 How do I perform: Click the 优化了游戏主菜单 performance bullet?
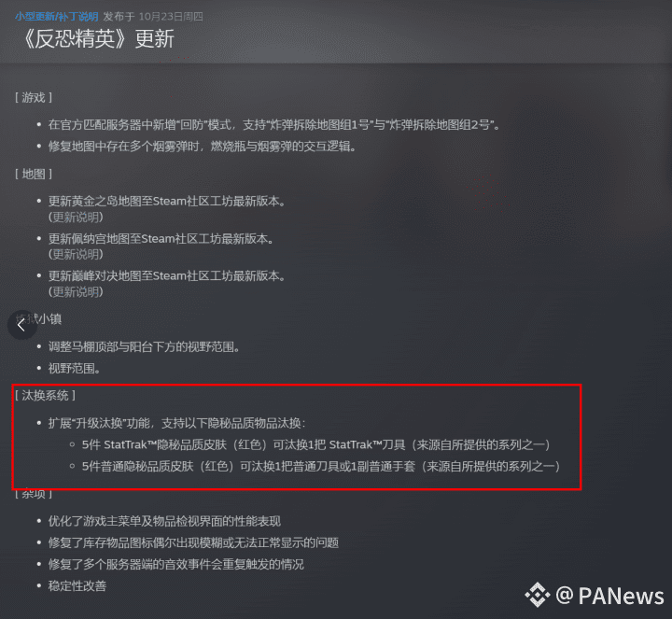164,521
